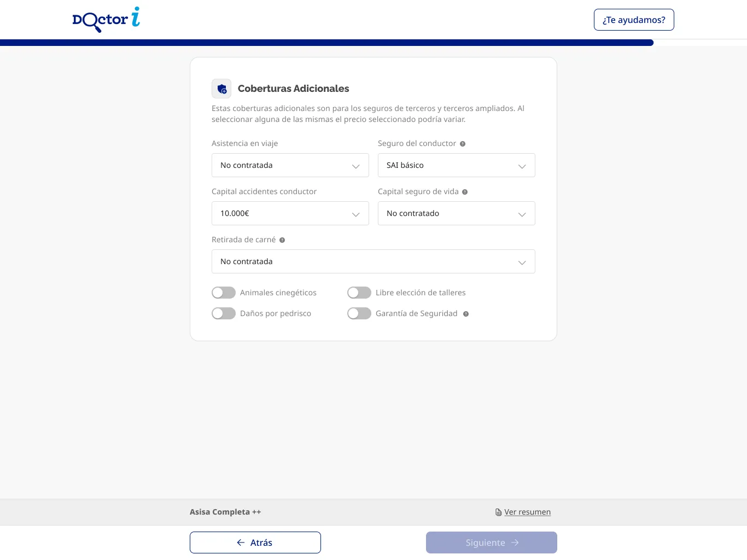Click the Siguiente button
Image resolution: width=747 pixels, height=560 pixels.
[x=492, y=542]
